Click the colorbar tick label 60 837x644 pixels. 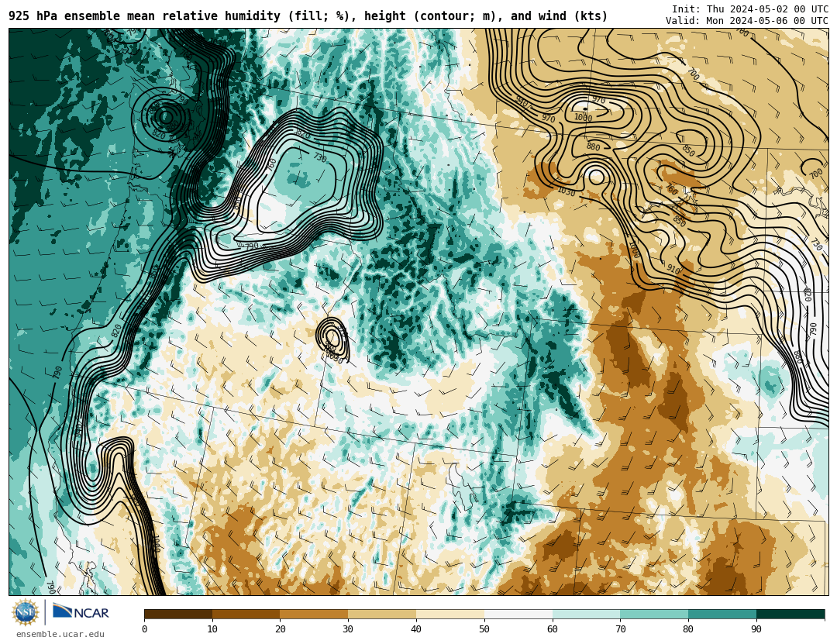tap(553, 629)
